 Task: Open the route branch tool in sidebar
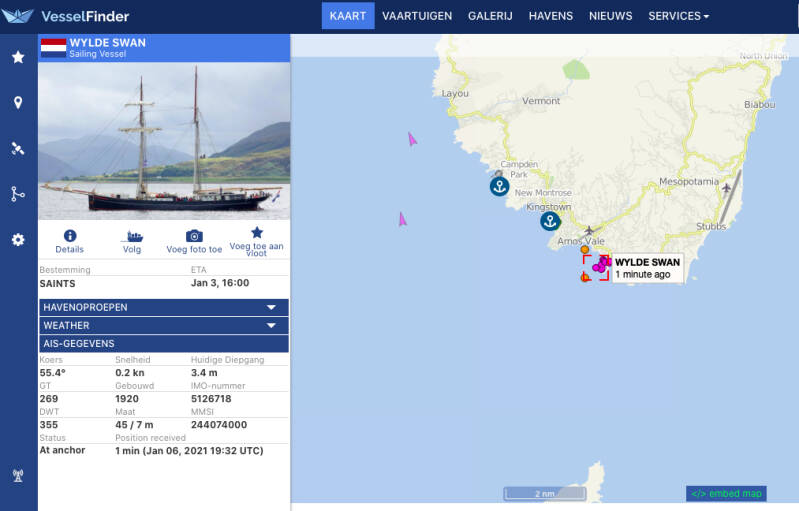pos(18,194)
